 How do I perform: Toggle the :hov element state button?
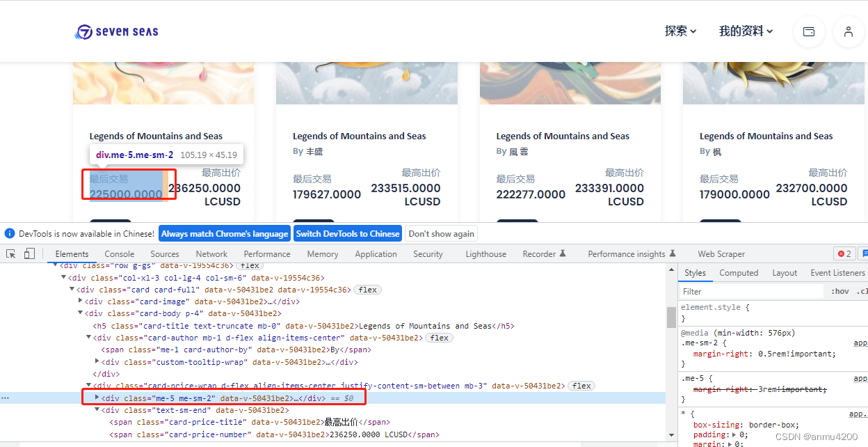pos(839,291)
